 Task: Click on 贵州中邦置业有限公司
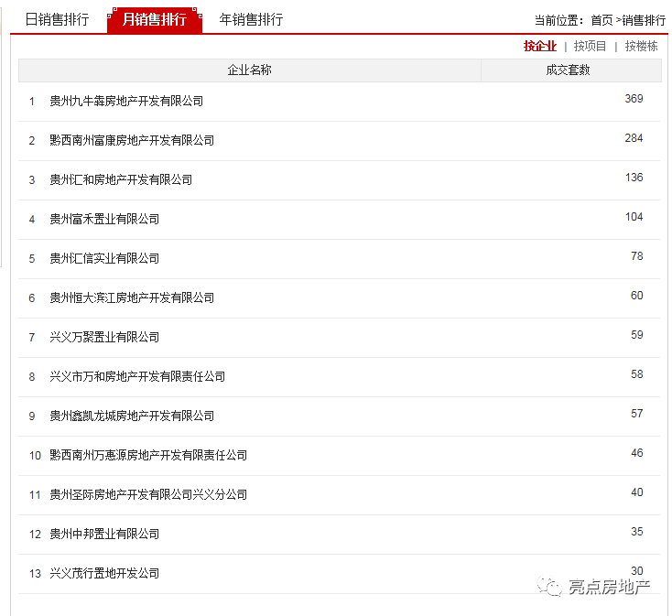click(x=104, y=535)
